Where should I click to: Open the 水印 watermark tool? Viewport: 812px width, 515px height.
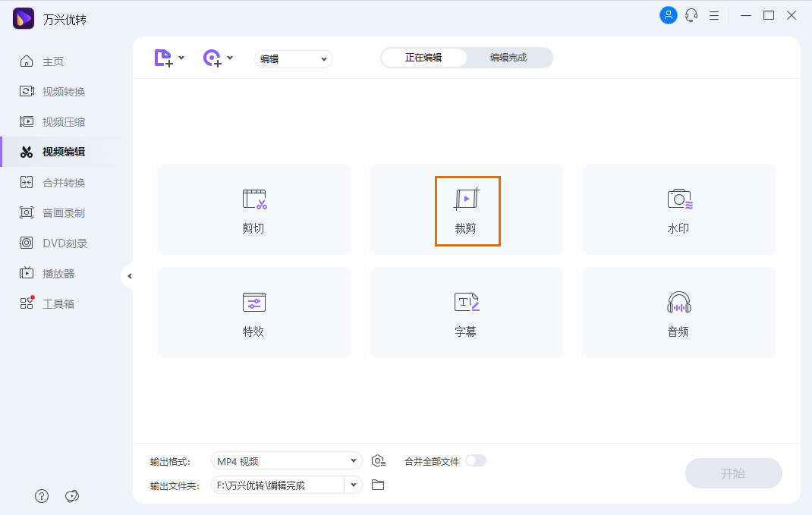pyautogui.click(x=679, y=209)
